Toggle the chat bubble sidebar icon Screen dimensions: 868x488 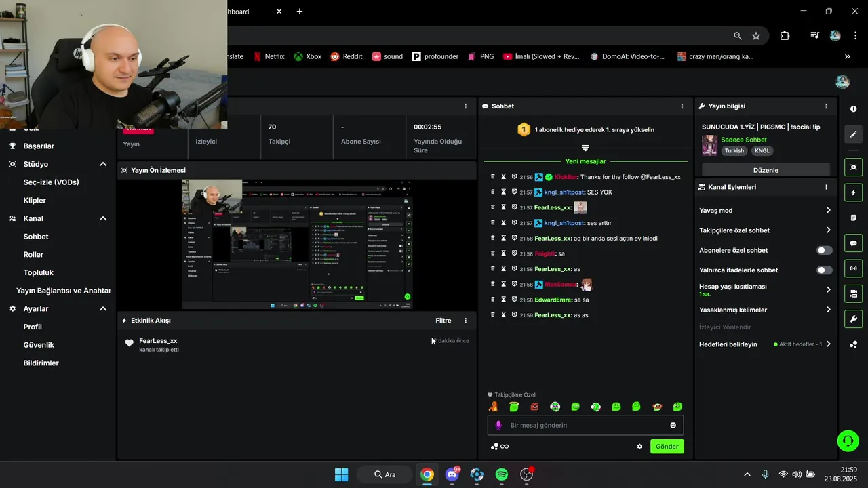coord(853,243)
